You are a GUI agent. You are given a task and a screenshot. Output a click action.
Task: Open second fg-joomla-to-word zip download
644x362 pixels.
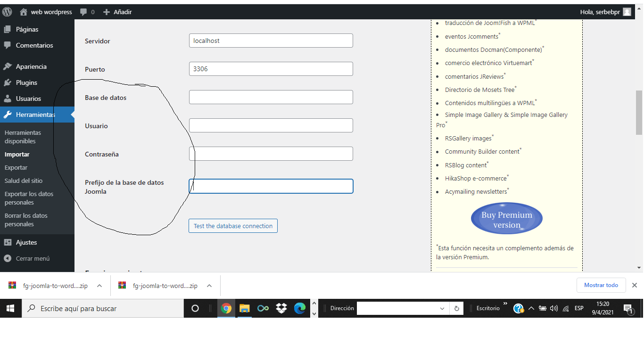[158, 286]
